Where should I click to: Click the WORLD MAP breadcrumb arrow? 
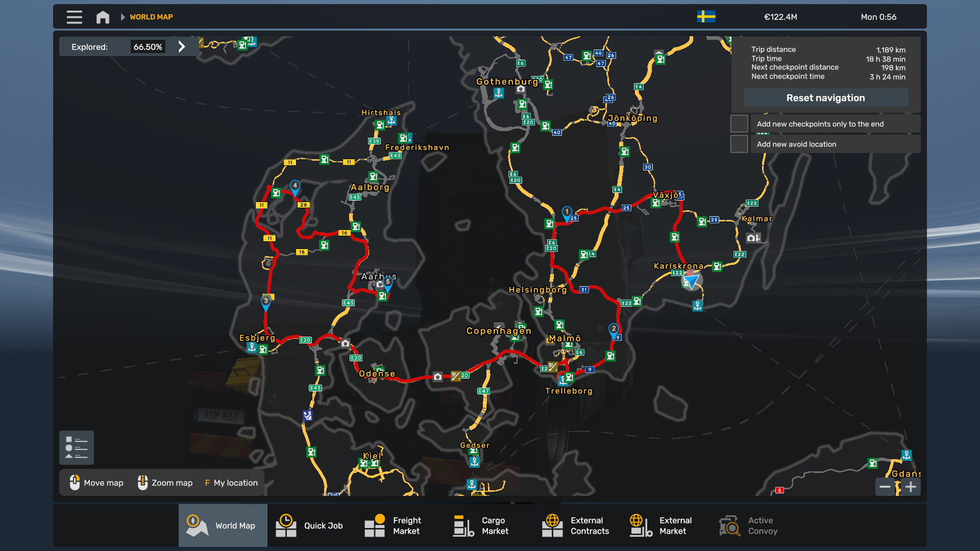(x=122, y=17)
